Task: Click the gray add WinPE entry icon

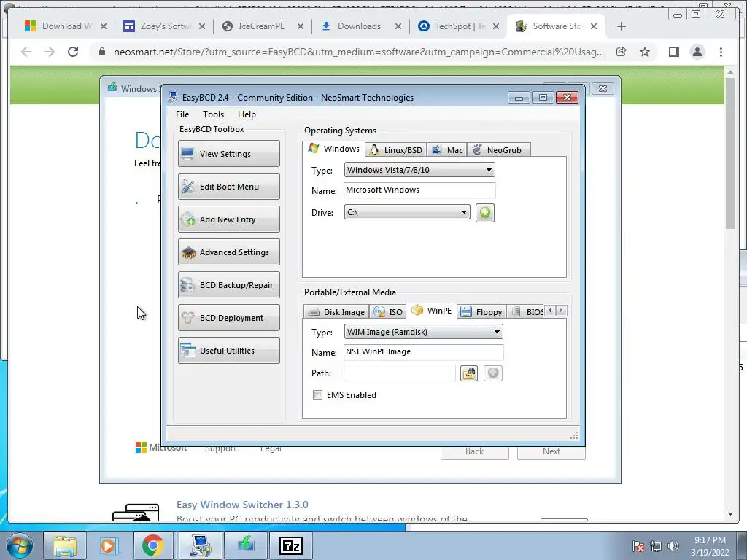Action: [493, 373]
